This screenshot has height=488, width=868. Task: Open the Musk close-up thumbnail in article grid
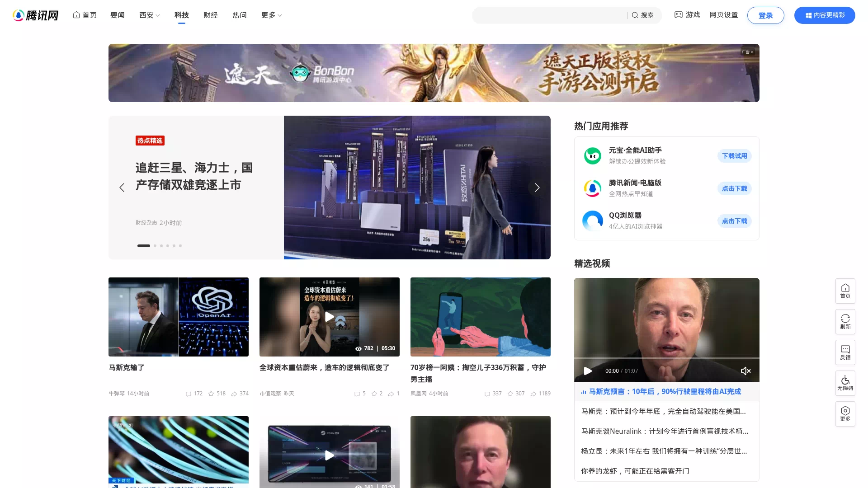481,452
